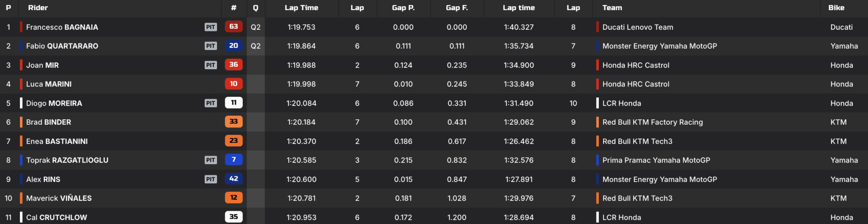Select Binder's orange number 33 badge
The height and width of the screenshot is (224, 868).
point(234,122)
